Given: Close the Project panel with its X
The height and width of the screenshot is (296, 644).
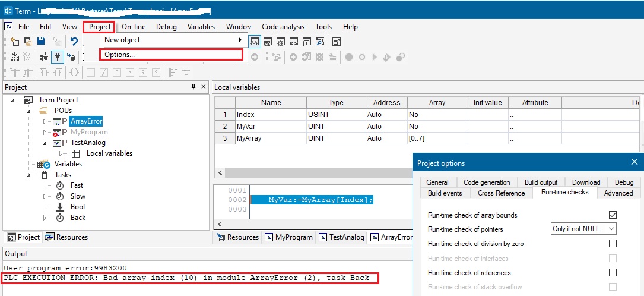Looking at the screenshot, I should (x=204, y=87).
